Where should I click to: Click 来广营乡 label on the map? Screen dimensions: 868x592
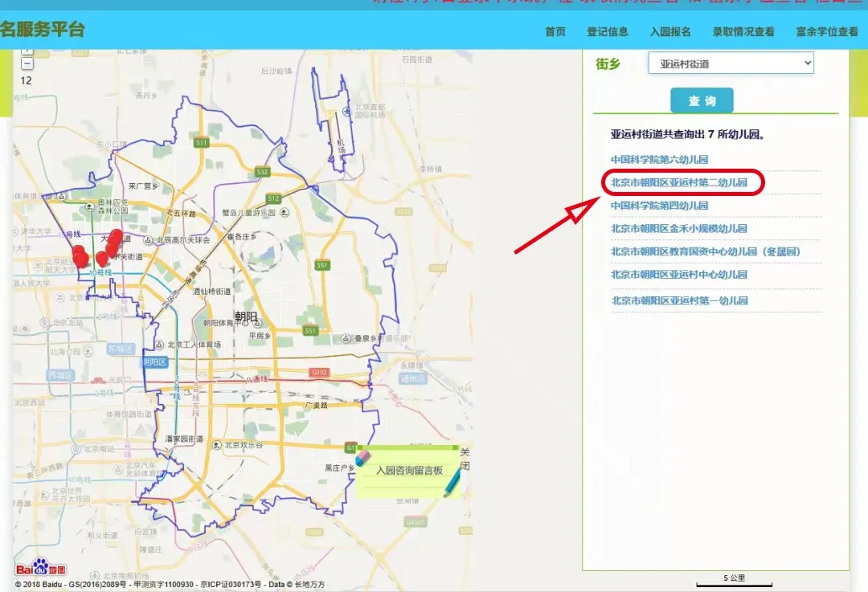click(143, 186)
